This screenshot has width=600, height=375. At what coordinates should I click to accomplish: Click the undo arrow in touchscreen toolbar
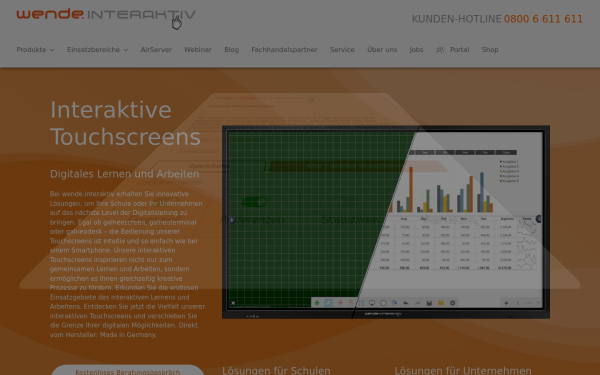406,303
